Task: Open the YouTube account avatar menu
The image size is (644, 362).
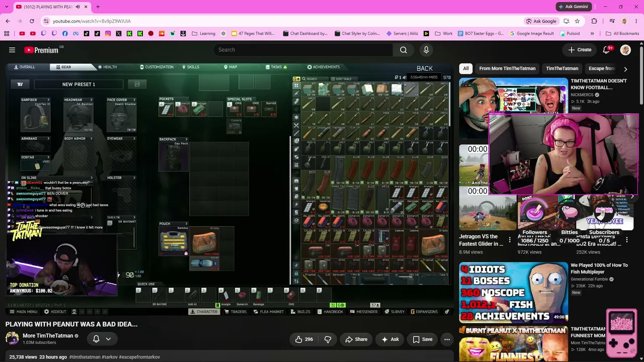Action: coord(625,50)
